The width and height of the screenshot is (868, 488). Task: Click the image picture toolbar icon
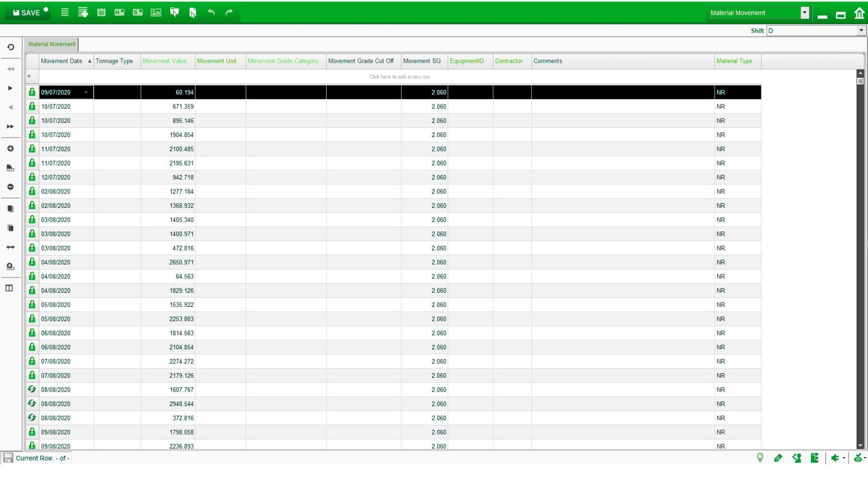pyautogui.click(x=156, y=13)
